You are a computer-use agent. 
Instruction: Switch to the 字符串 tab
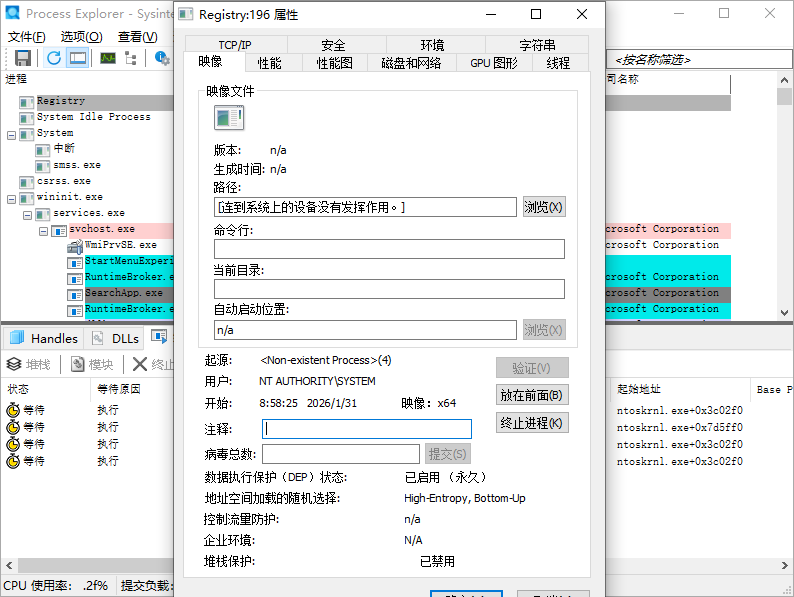537,45
